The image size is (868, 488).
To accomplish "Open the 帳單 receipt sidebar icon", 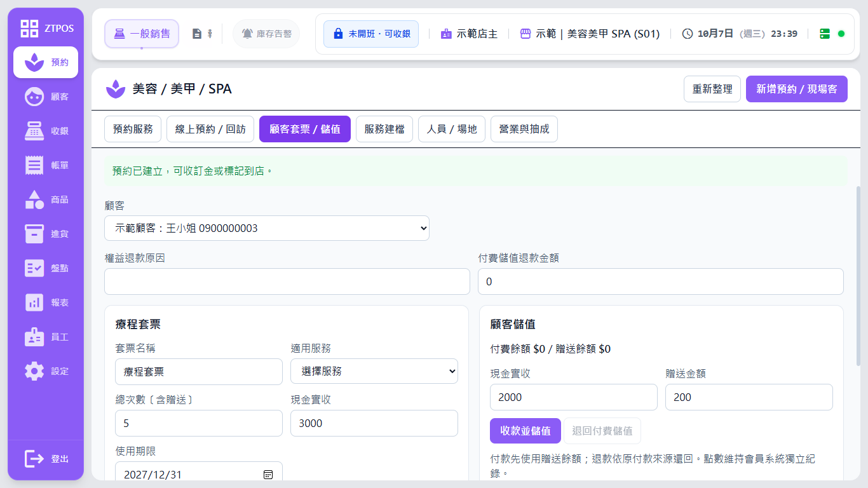I will (34, 165).
